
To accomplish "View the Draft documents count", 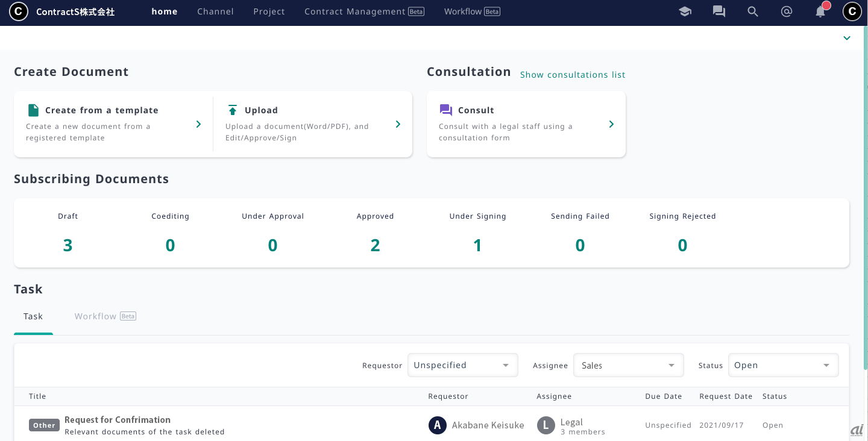I will pos(68,245).
